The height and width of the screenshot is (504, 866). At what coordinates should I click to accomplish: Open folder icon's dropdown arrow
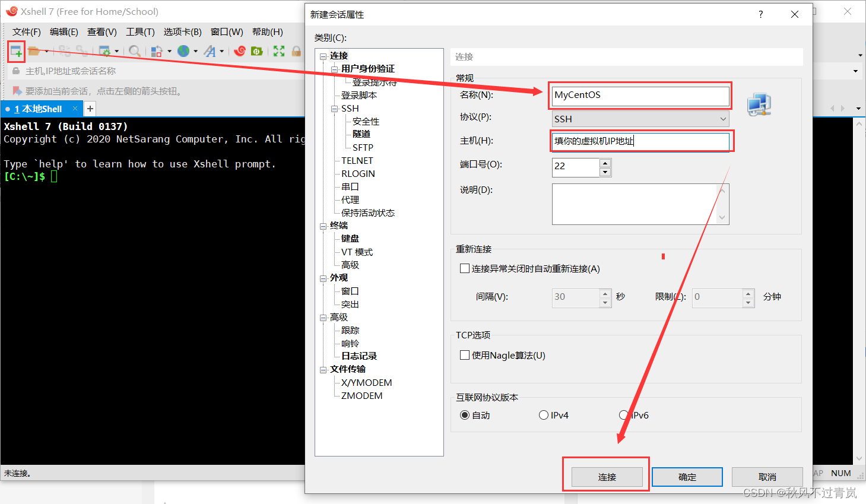46,51
